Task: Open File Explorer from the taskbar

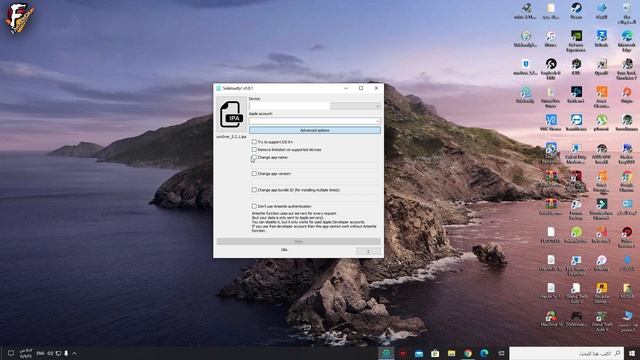Action: (451, 353)
